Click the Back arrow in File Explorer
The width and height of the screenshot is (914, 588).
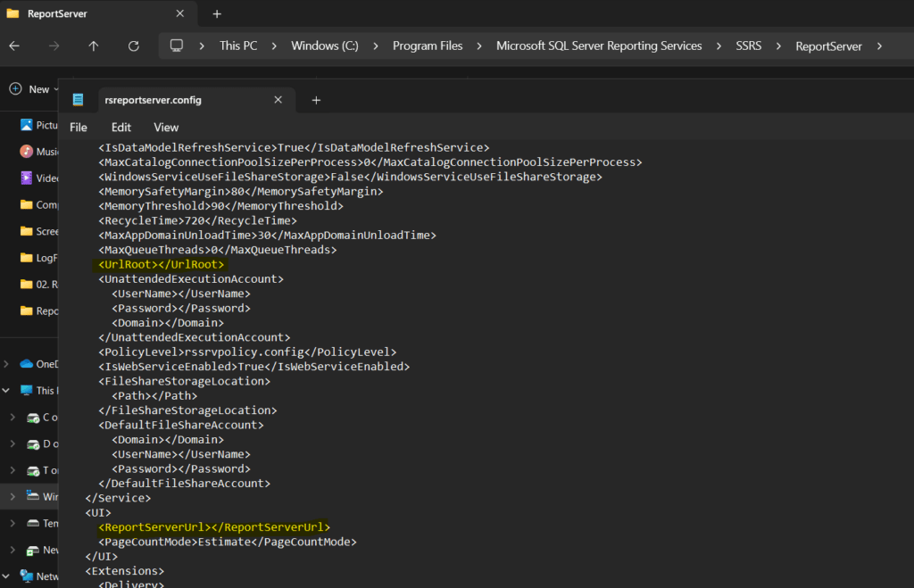tap(14, 46)
